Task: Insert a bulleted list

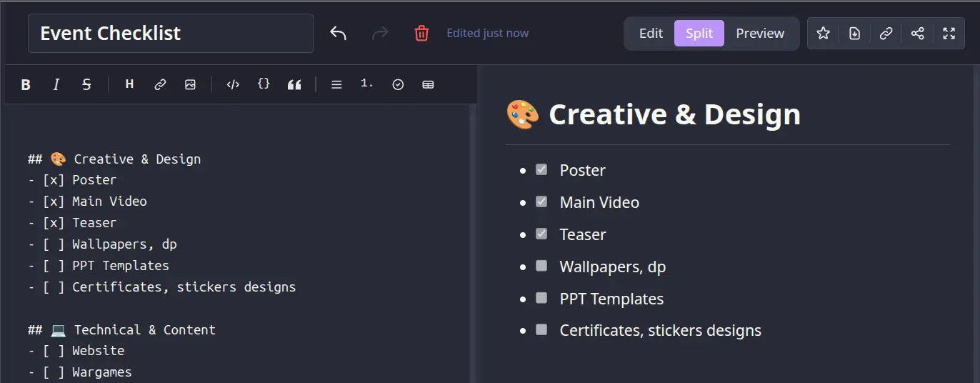Action: click(336, 84)
